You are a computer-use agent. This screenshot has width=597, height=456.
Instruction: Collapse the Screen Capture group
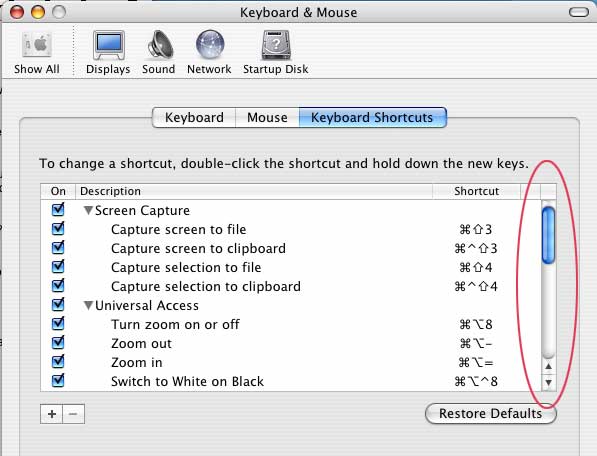tap(88, 210)
